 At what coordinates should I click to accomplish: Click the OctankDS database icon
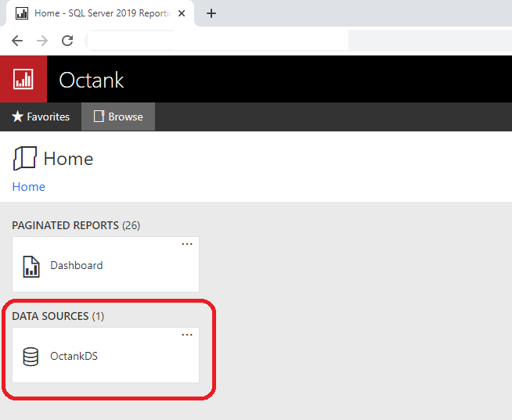31,357
